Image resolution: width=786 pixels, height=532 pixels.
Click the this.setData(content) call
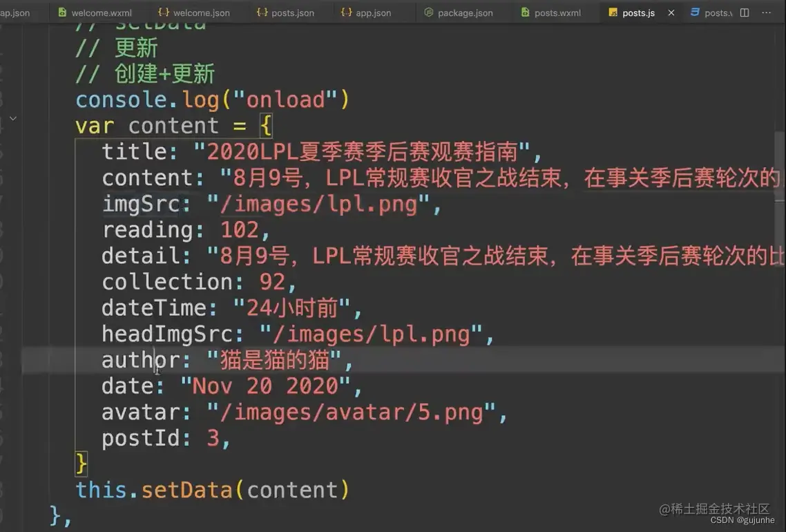[212, 490]
